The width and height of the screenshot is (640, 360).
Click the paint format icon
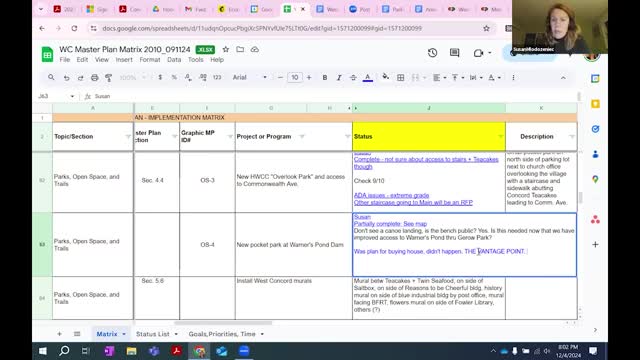tap(109, 78)
